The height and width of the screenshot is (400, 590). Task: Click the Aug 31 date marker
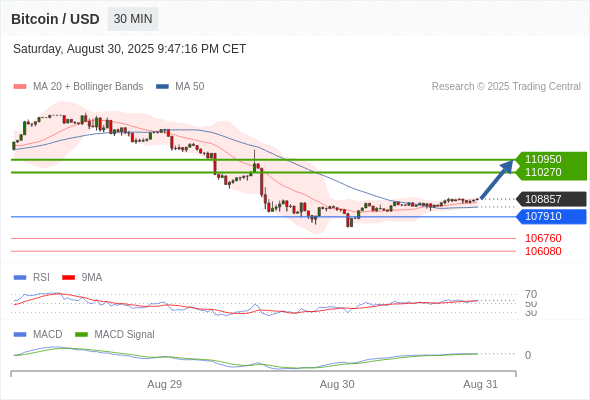point(481,384)
